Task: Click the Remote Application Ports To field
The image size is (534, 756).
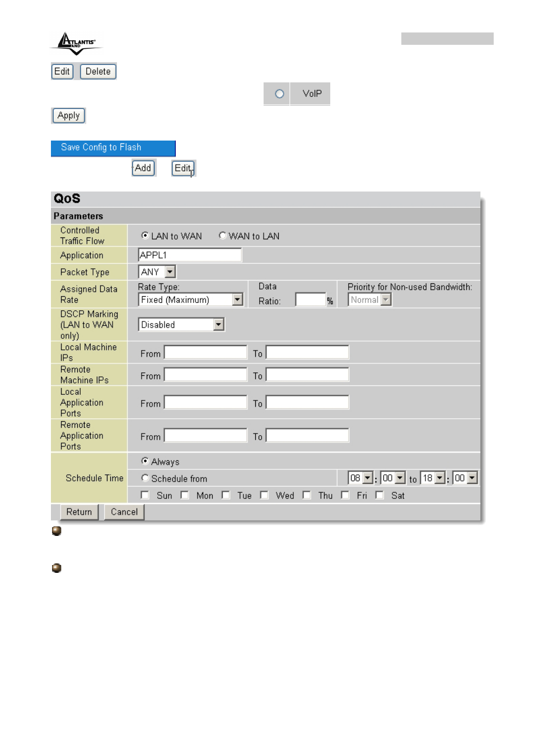Action: (x=307, y=435)
